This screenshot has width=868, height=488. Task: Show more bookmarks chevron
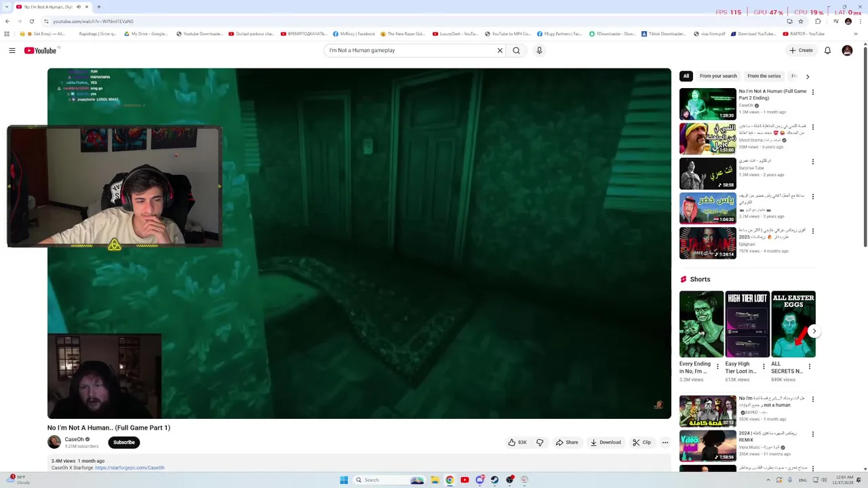856,34
